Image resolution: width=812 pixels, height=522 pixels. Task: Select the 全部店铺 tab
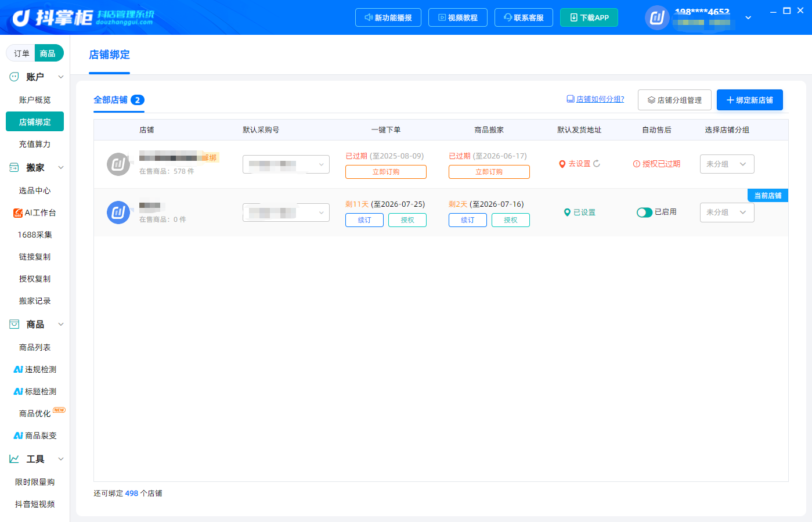coord(119,100)
